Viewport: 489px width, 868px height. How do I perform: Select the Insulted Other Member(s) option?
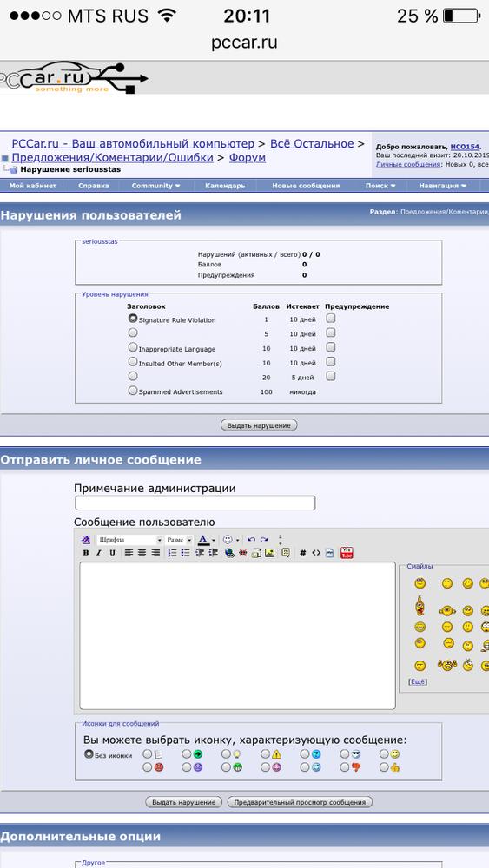click(x=132, y=361)
